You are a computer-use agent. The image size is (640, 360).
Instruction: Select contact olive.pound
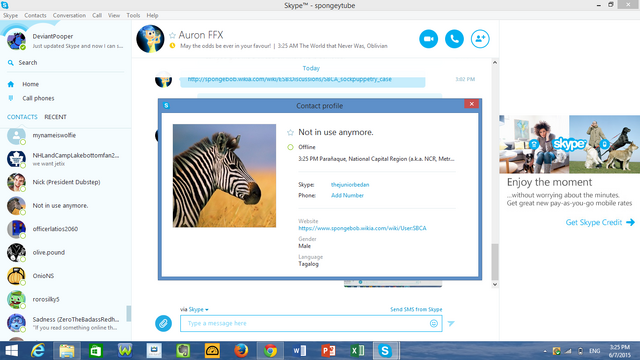click(x=65, y=252)
